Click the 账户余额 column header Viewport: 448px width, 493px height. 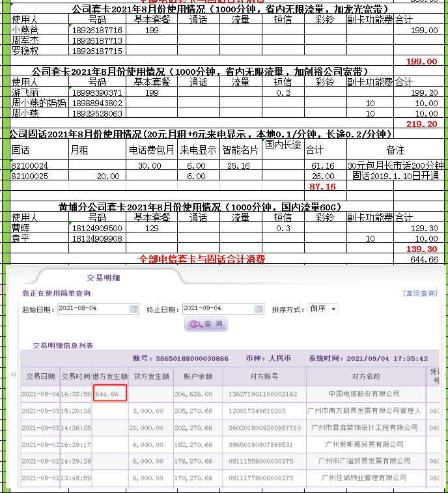coord(197,376)
